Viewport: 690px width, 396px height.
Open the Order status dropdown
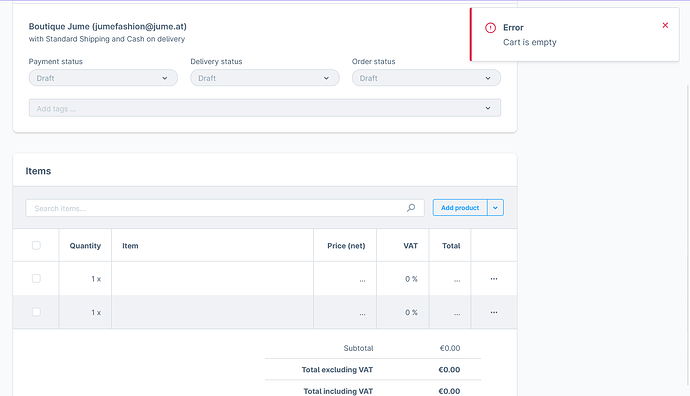coord(426,78)
